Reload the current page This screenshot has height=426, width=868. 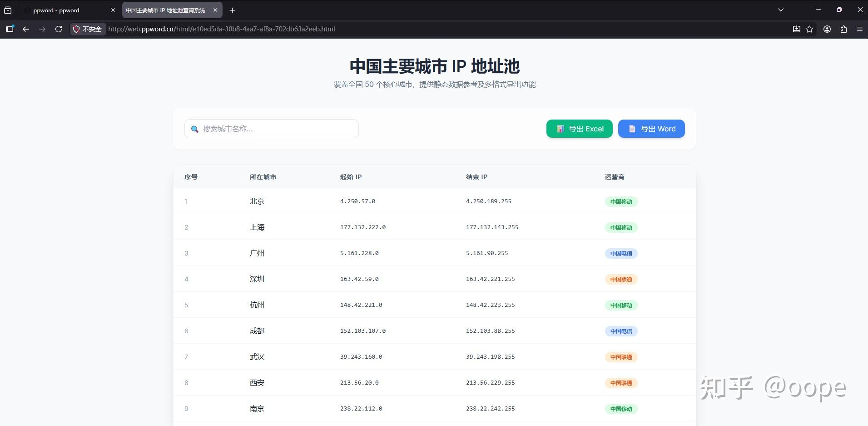59,29
